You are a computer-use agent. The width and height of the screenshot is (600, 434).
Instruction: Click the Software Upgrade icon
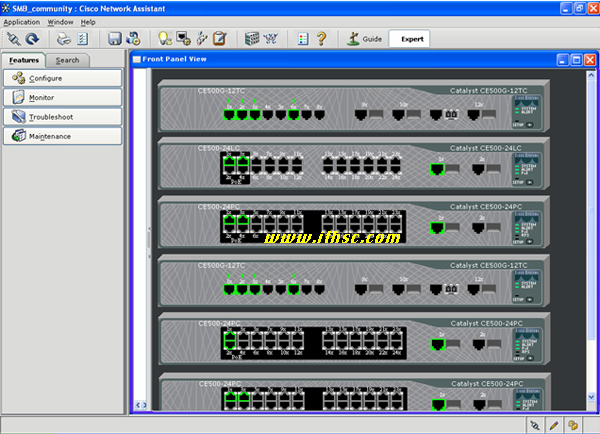134,39
